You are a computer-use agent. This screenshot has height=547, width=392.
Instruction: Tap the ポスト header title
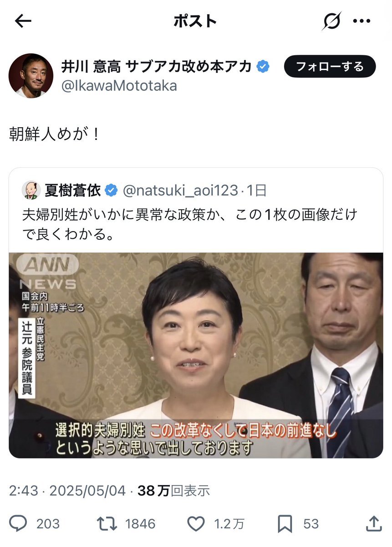195,21
